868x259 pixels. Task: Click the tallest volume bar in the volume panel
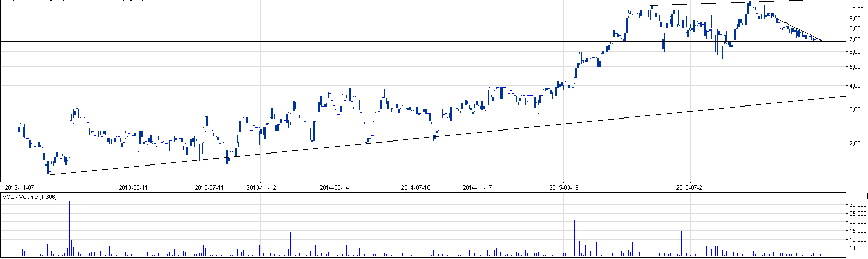coord(69,228)
